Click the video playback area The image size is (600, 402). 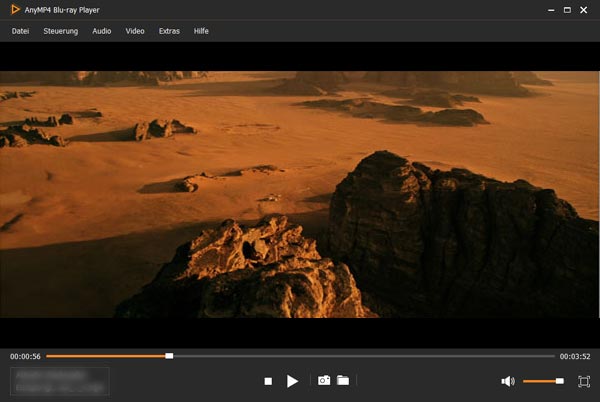pos(300,194)
